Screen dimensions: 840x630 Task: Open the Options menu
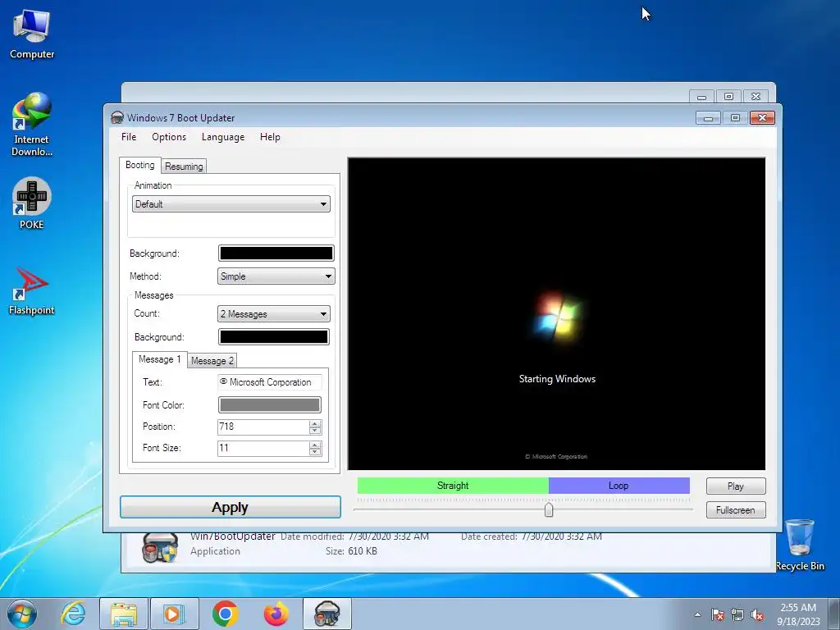[x=169, y=137]
